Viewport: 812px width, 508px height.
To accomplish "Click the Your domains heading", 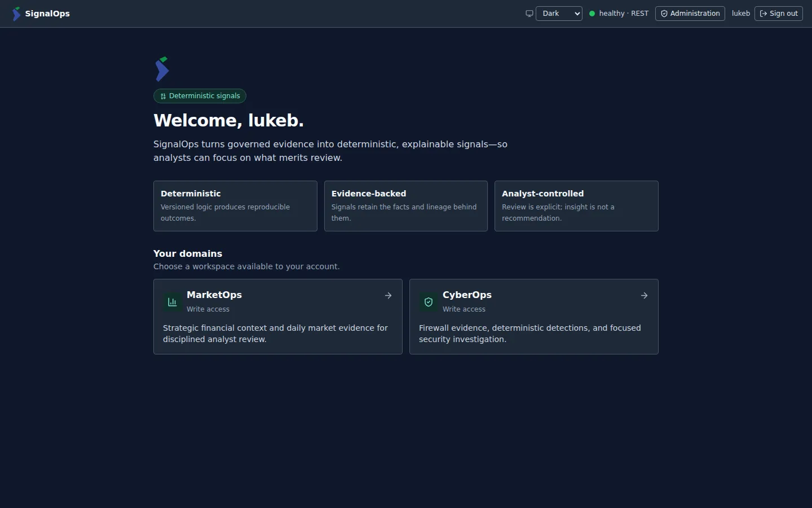I will 188,253.
